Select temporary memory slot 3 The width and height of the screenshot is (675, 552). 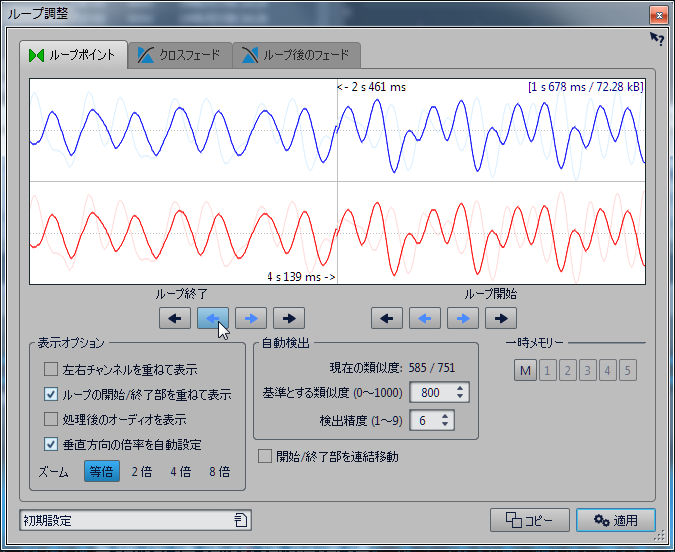click(x=587, y=370)
